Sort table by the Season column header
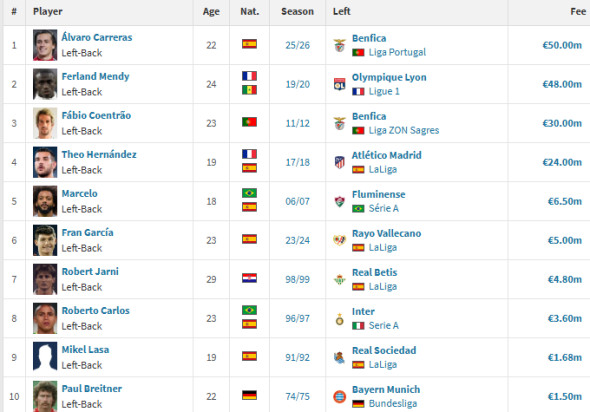This screenshot has width=590, height=412. click(x=297, y=11)
